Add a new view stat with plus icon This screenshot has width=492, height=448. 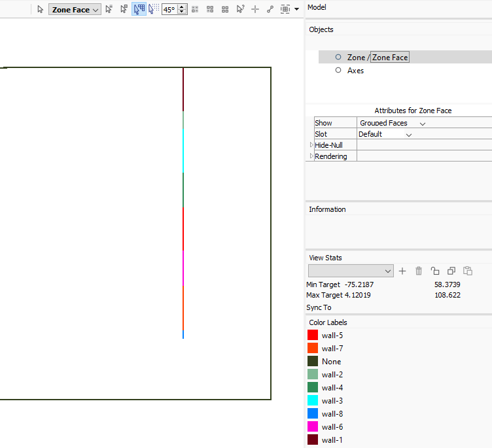(402, 271)
